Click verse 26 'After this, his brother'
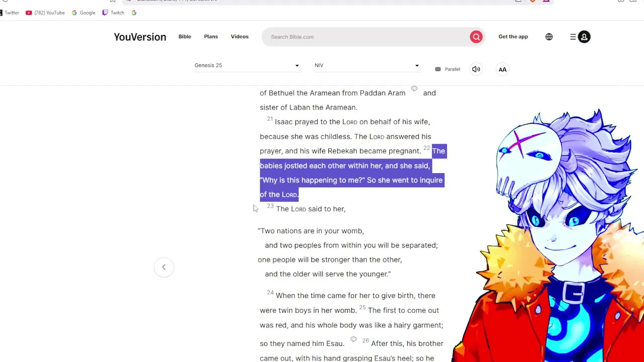The height and width of the screenshot is (362, 644). (x=407, y=343)
